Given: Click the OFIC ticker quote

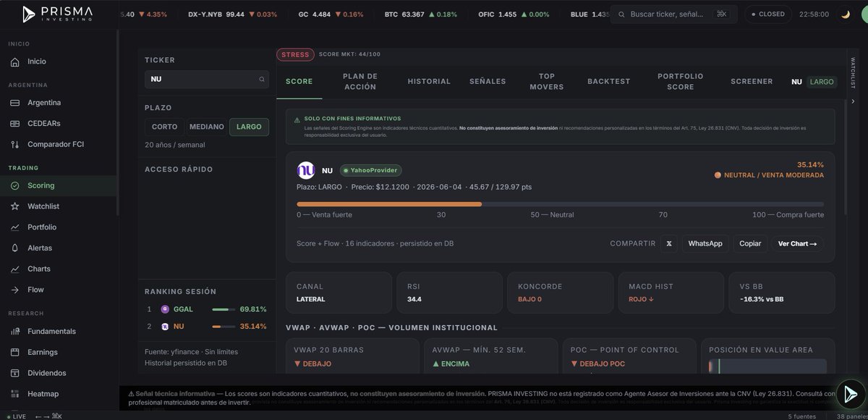Looking at the screenshot, I should point(514,14).
